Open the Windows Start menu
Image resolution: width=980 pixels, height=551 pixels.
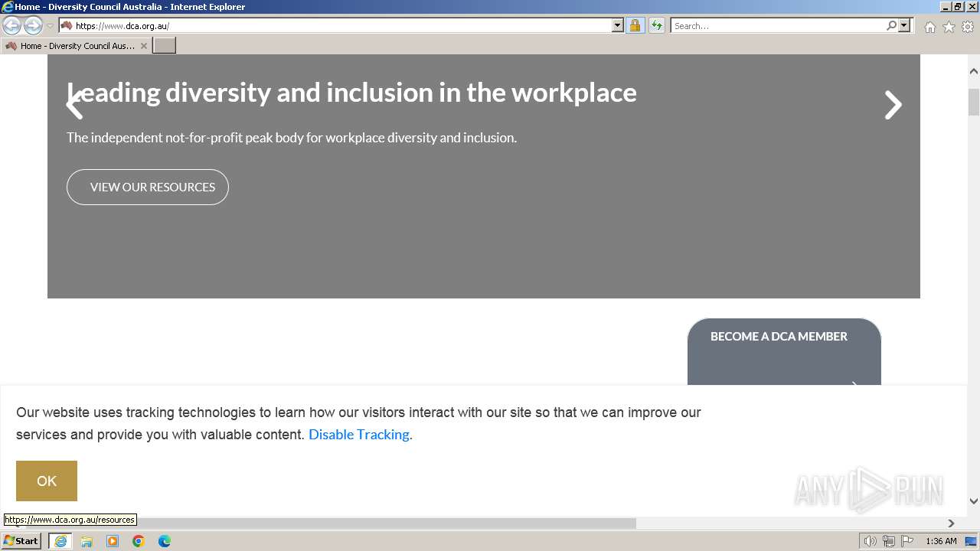(x=21, y=540)
